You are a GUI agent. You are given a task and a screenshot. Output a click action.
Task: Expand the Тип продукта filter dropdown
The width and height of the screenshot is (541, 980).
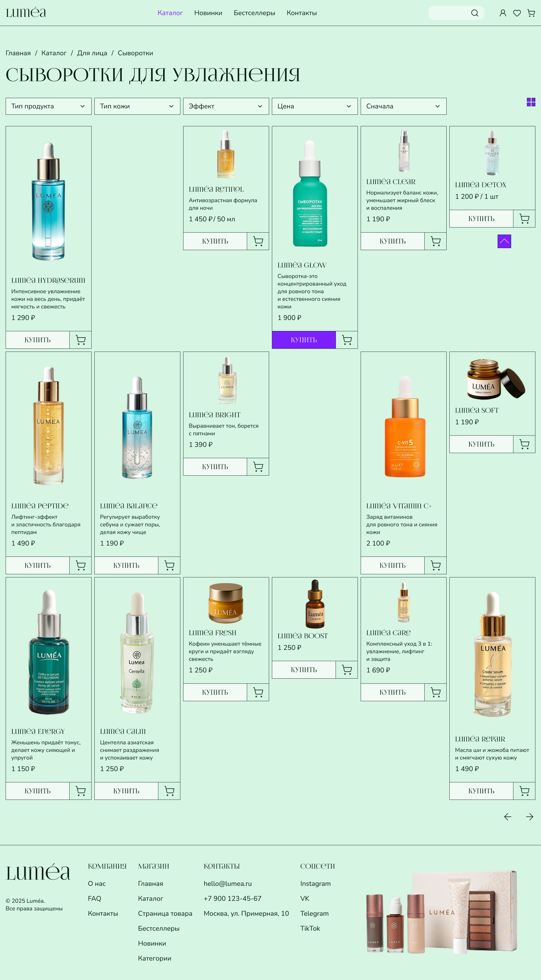click(x=48, y=106)
